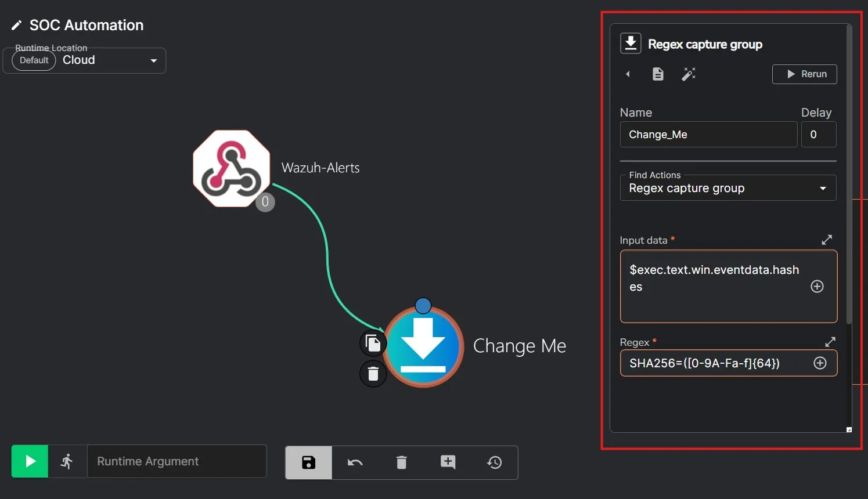868x499 pixels.
Task: Click the Runtime Argument input field
Action: (177, 461)
